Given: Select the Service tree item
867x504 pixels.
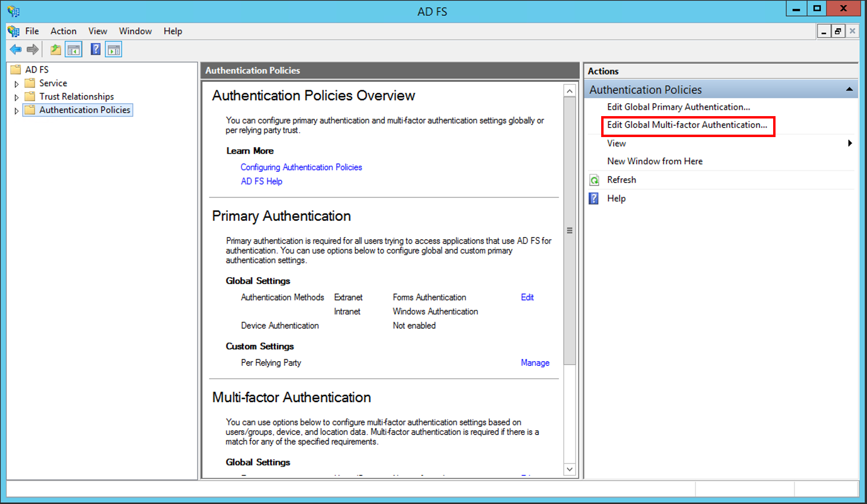Looking at the screenshot, I should coord(53,83).
